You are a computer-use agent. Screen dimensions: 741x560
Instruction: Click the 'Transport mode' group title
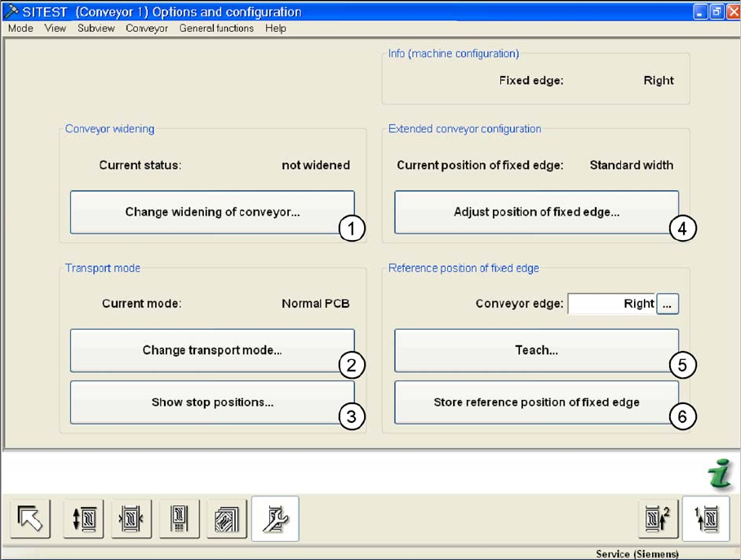[x=103, y=269]
